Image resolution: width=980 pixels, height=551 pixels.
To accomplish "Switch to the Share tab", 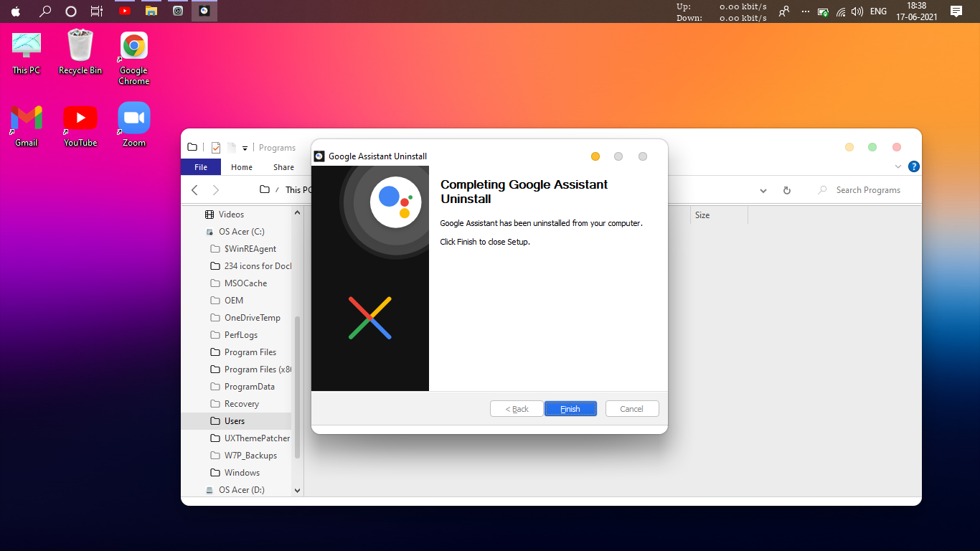I will coord(283,166).
